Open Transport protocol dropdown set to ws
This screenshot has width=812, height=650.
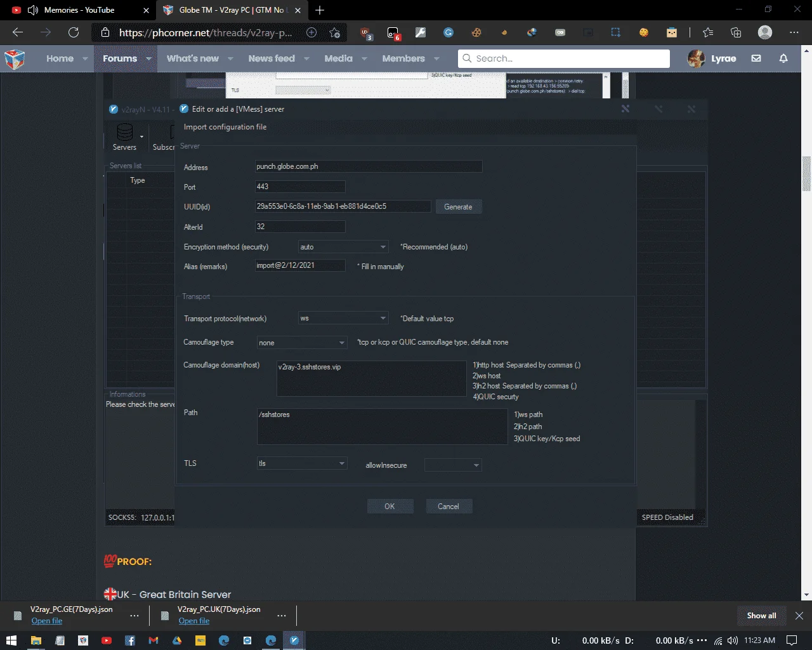343,318
